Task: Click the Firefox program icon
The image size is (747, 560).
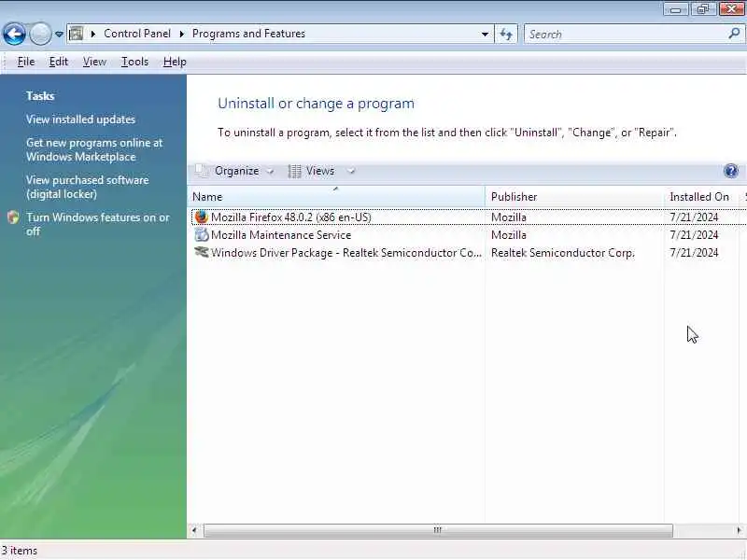Action: point(202,217)
